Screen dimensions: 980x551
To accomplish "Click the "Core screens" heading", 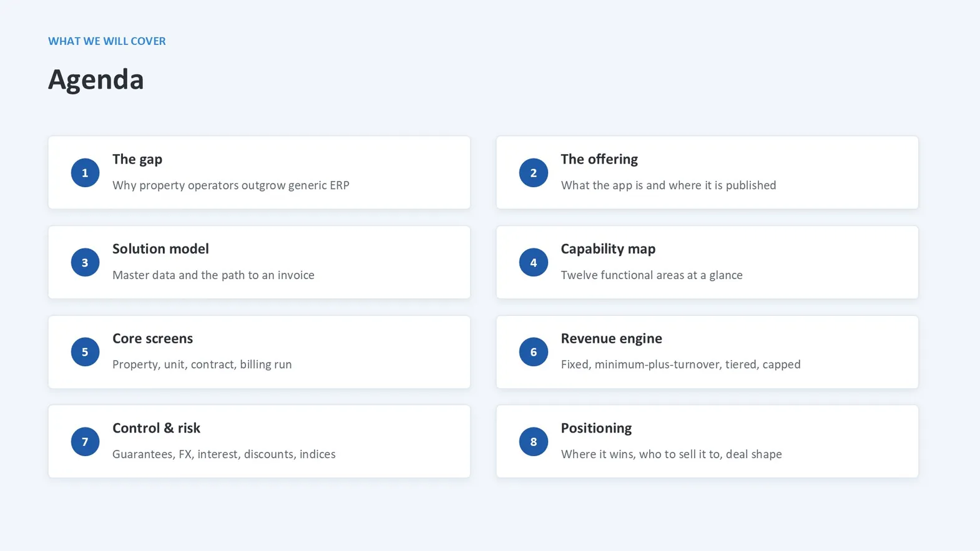I will pyautogui.click(x=152, y=339).
